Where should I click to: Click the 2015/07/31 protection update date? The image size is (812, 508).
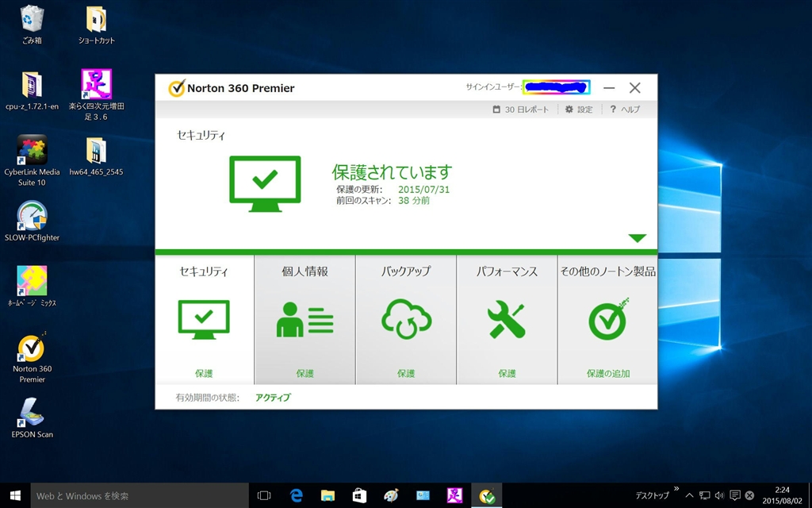pos(423,190)
